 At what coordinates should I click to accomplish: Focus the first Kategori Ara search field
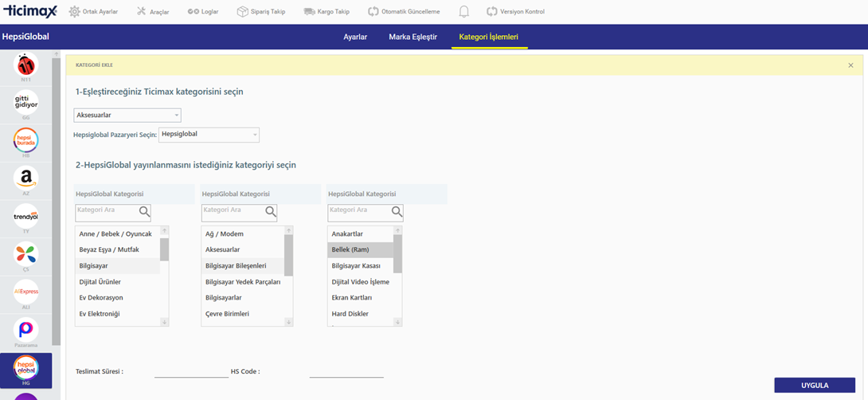point(113,213)
